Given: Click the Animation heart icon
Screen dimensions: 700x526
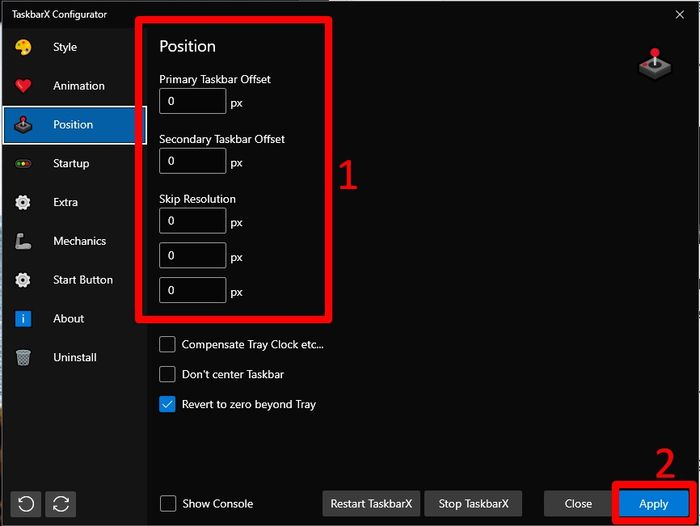Looking at the screenshot, I should (x=23, y=86).
